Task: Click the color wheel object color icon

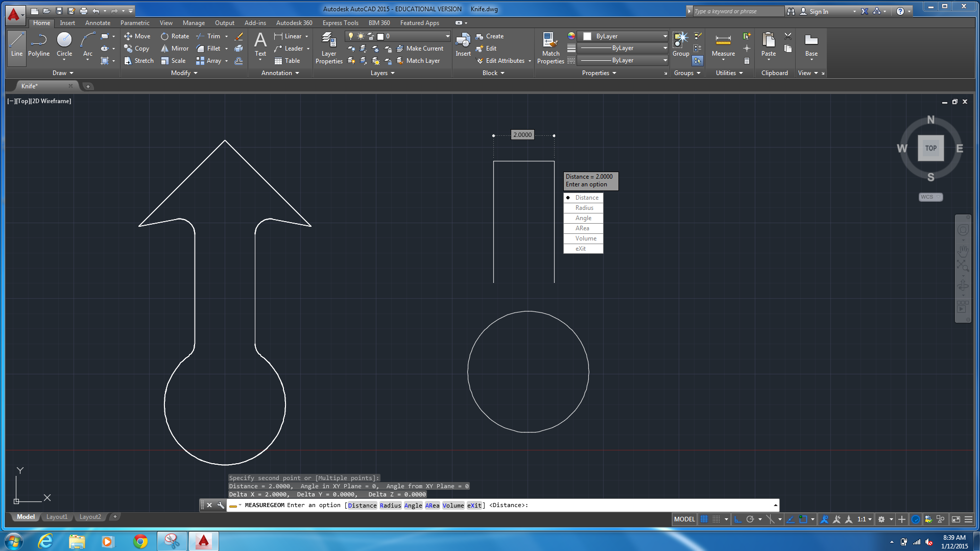Action: coord(571,36)
